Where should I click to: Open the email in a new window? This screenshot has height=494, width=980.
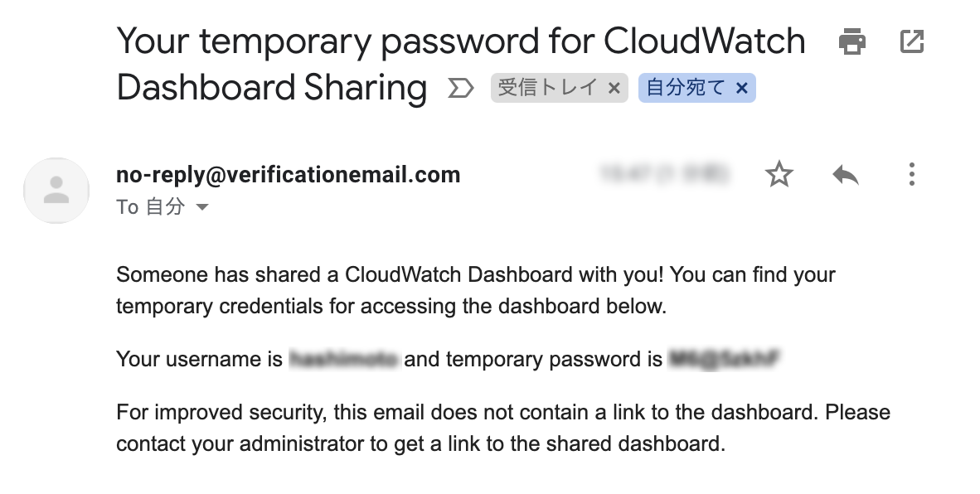point(912,41)
